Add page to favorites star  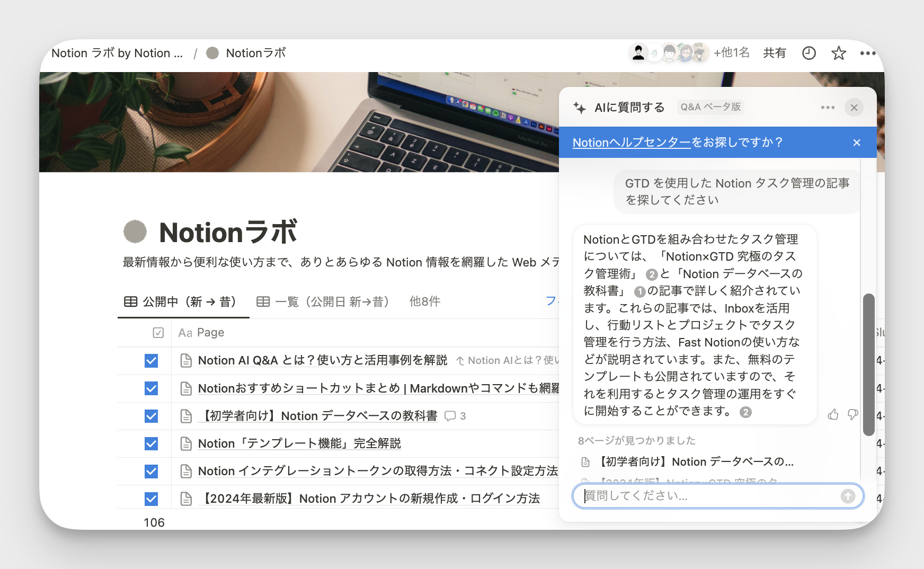point(838,53)
